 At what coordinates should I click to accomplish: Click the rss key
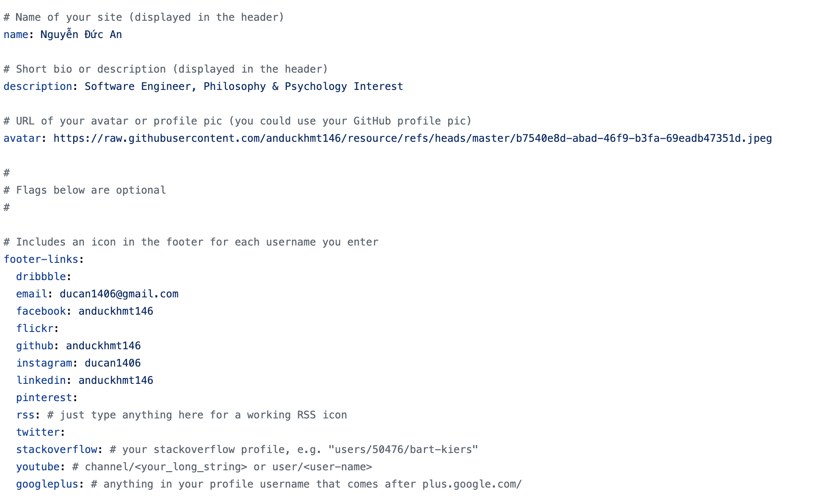(x=25, y=415)
